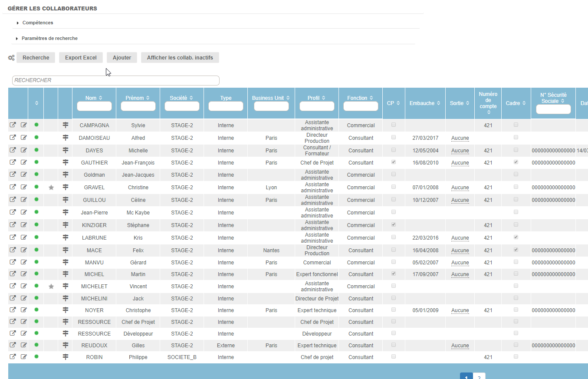Go to page 2 of results
588x379 pixels.
(479, 377)
